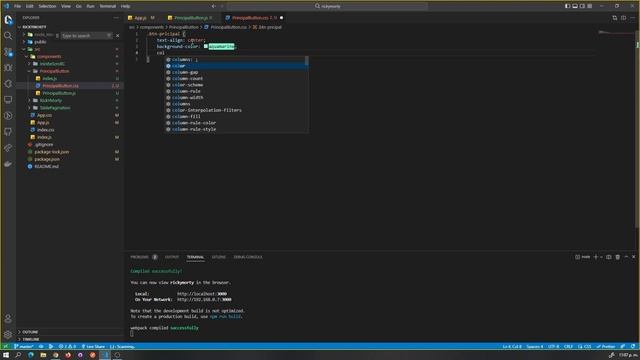
Task: Open the File menu
Action: click(x=17, y=6)
